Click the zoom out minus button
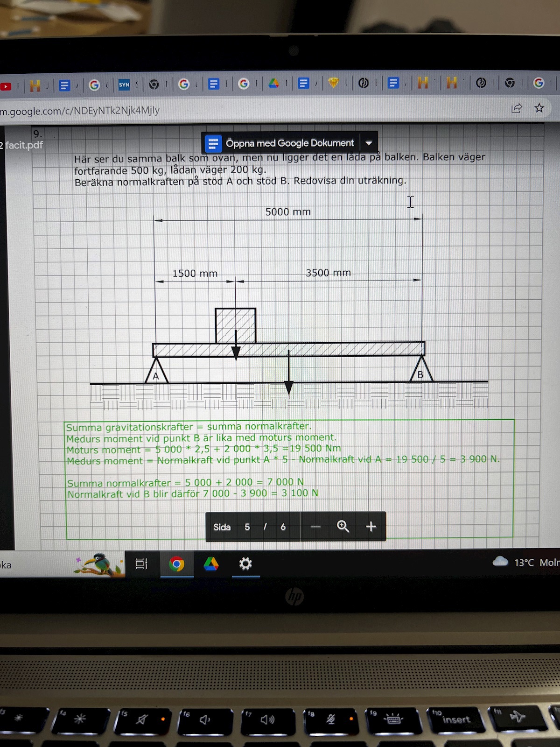 [x=315, y=527]
